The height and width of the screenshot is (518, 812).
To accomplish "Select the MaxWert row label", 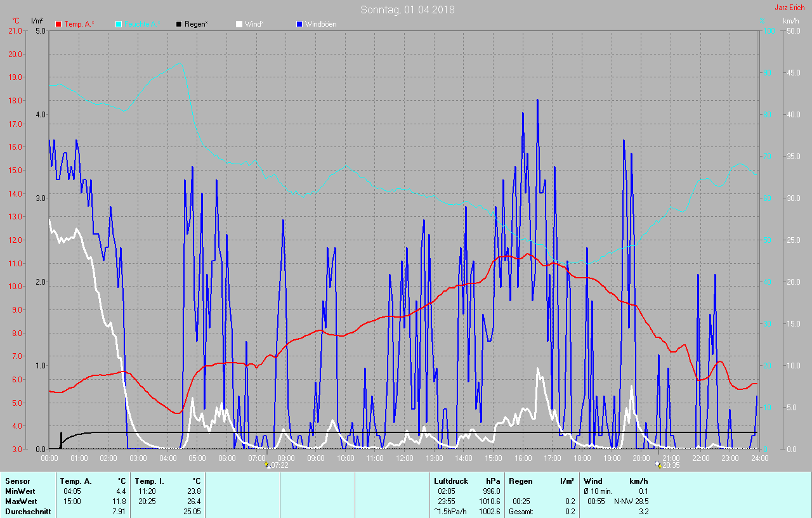I will [x=20, y=501].
